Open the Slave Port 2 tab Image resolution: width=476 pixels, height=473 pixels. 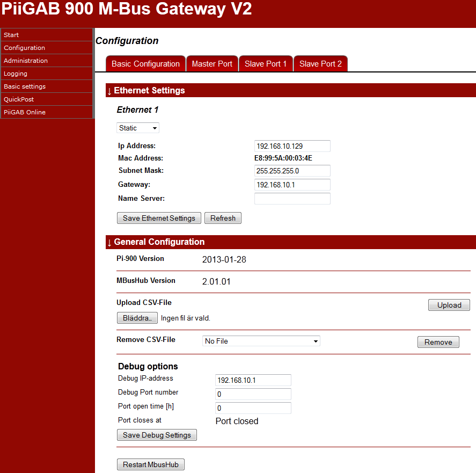[320, 64]
